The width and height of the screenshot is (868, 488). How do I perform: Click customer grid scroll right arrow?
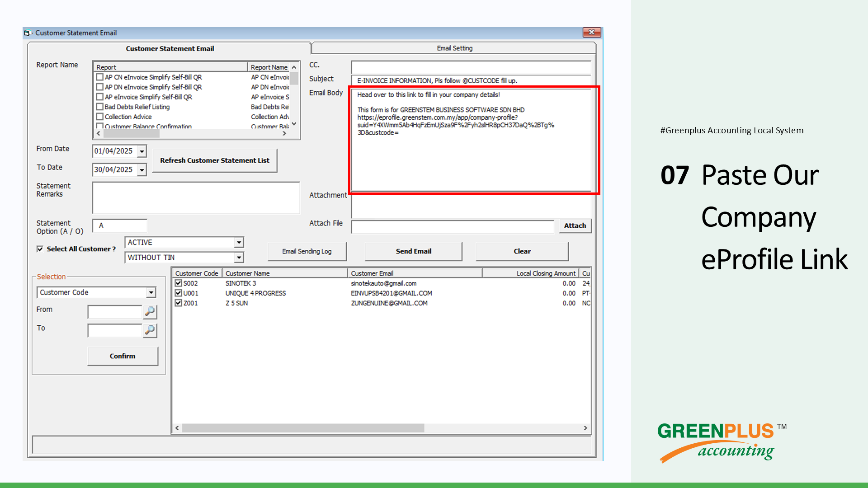(585, 428)
